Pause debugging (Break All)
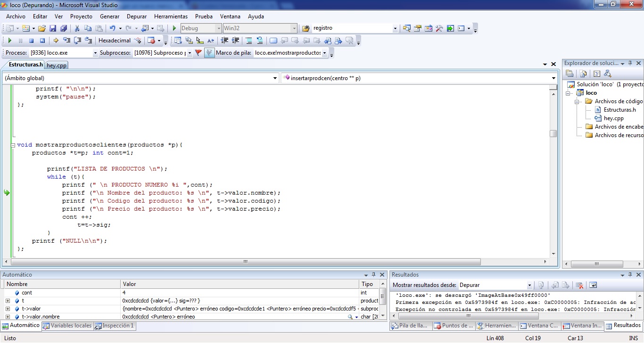The image size is (644, 343). pyautogui.click(x=20, y=41)
